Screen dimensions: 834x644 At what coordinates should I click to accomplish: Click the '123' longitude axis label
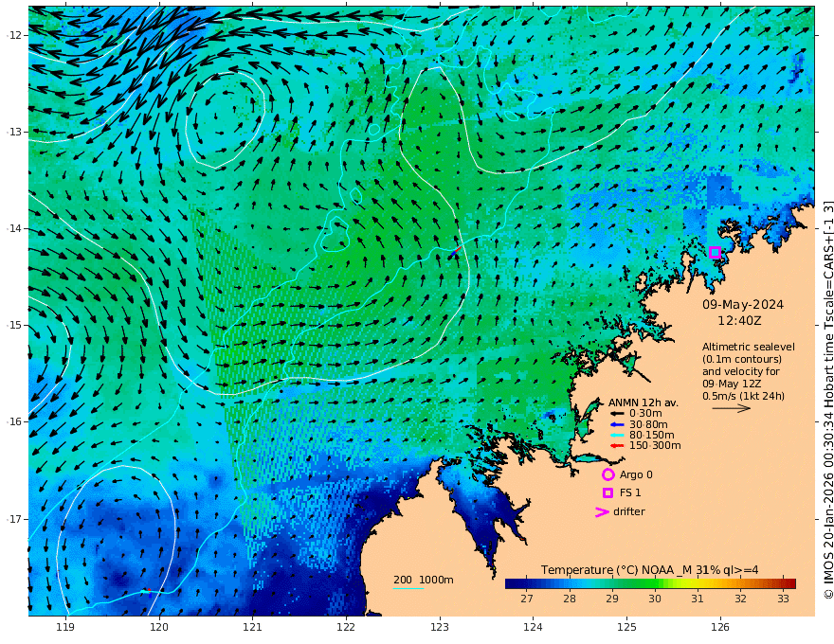440,628
